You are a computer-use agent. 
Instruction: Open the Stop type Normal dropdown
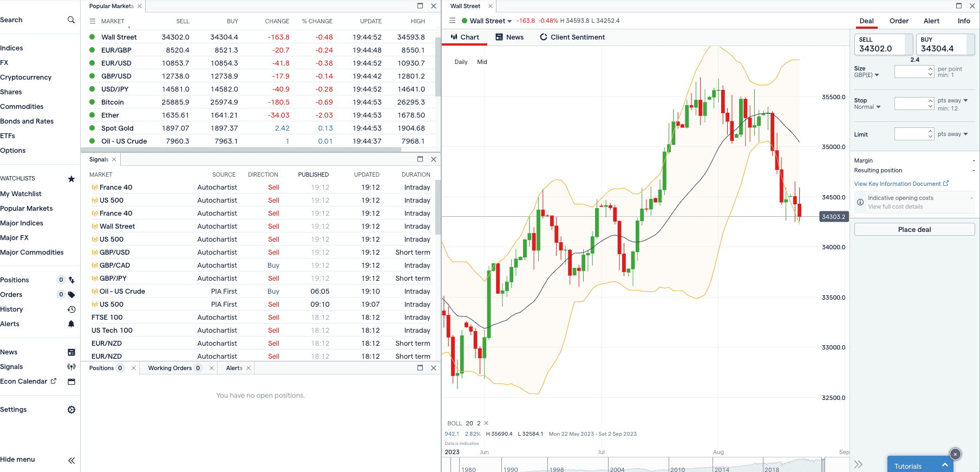pyautogui.click(x=867, y=107)
